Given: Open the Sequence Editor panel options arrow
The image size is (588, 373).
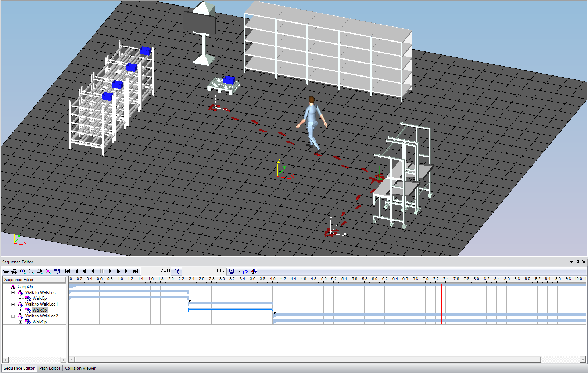Looking at the screenshot, I should [571, 262].
